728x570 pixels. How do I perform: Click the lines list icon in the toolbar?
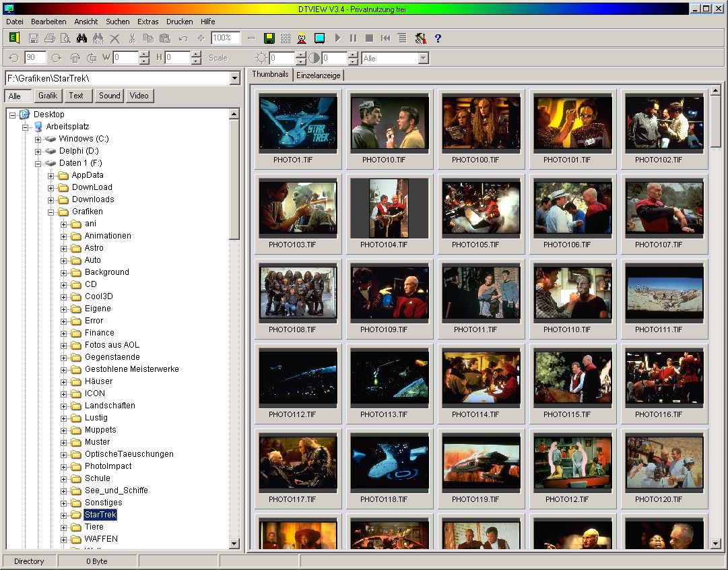click(x=403, y=38)
